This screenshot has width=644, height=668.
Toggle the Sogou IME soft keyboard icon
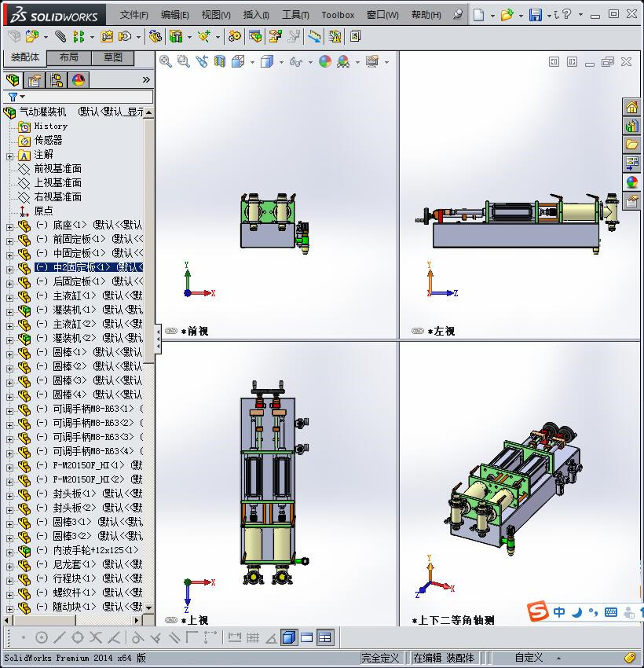[x=610, y=612]
